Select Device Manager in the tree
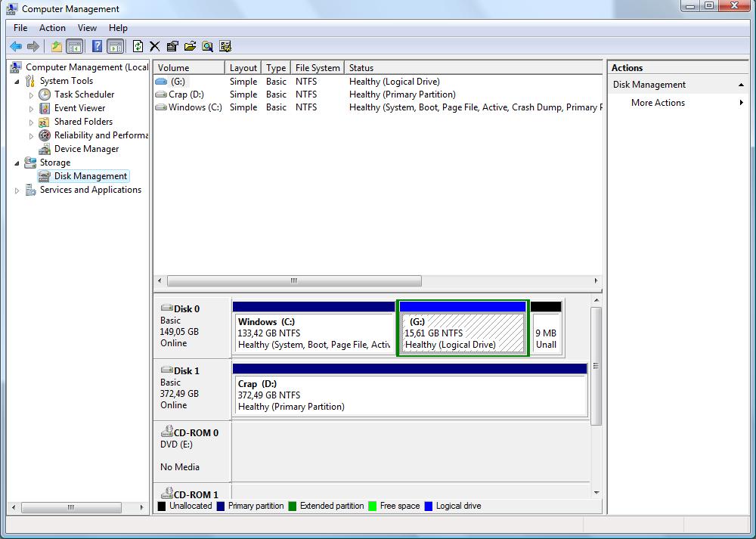 (86, 149)
